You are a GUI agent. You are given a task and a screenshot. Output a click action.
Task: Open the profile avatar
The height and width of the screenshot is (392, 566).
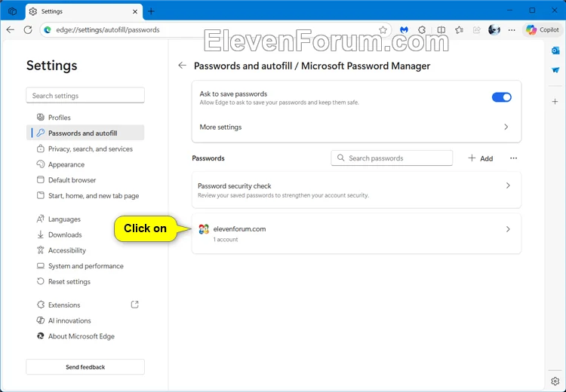[x=494, y=30]
